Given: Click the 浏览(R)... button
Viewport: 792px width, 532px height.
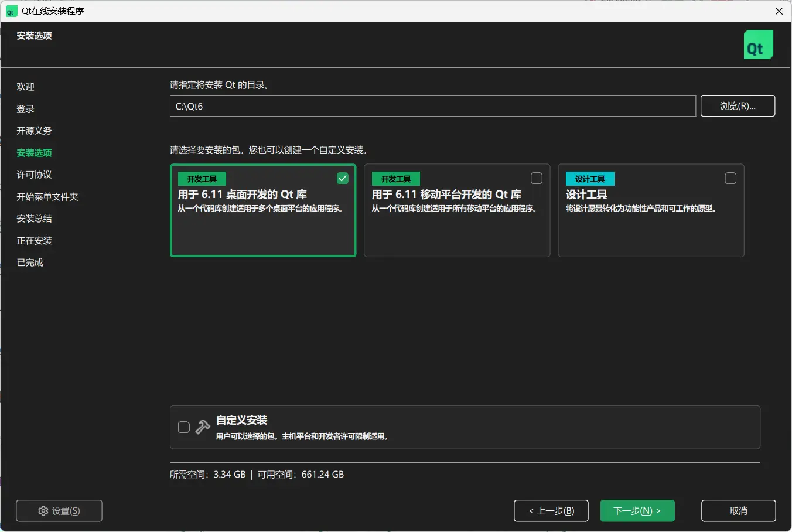Looking at the screenshot, I should [738, 106].
